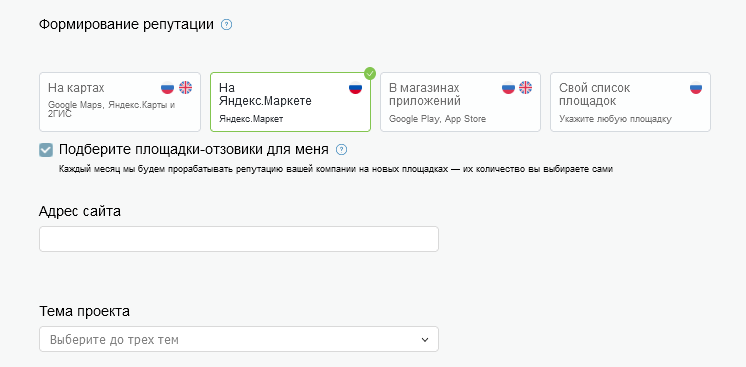Click Google Play, App Store subtitle

click(x=437, y=119)
